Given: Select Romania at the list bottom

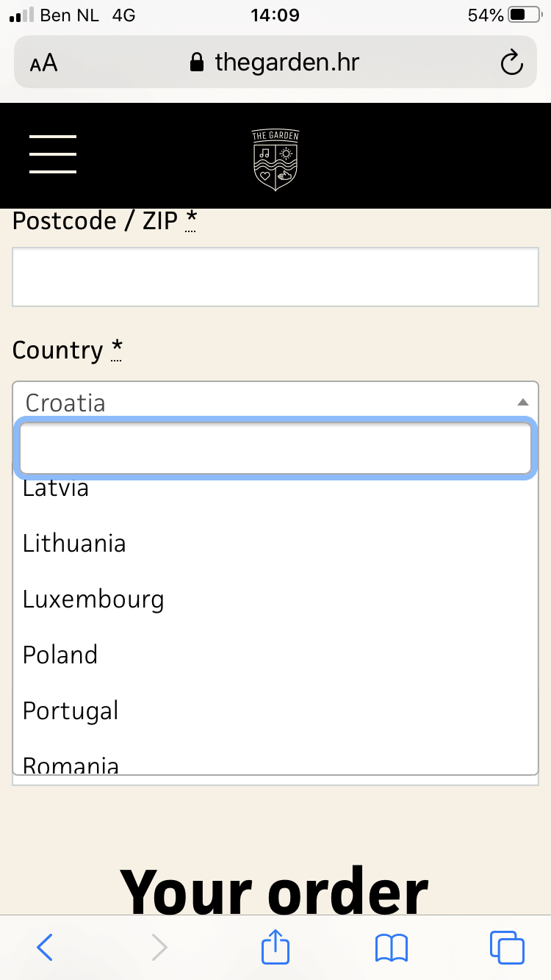Looking at the screenshot, I should [71, 765].
